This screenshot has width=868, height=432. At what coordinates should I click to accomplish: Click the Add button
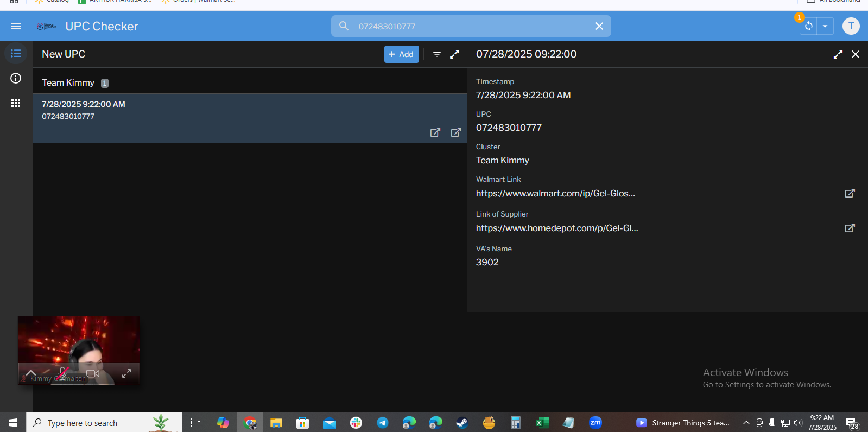point(401,54)
